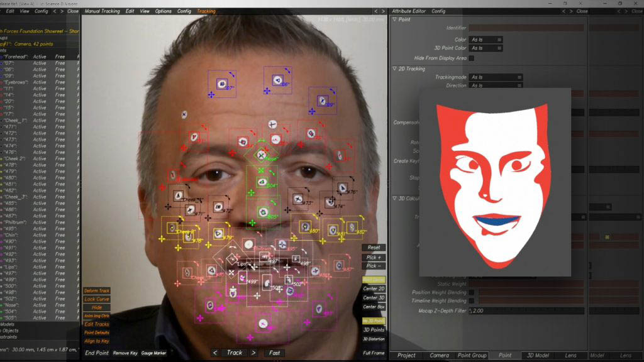Toggle Position Weight Blending checkbox
This screenshot has width=644, height=362.
coord(472,292)
